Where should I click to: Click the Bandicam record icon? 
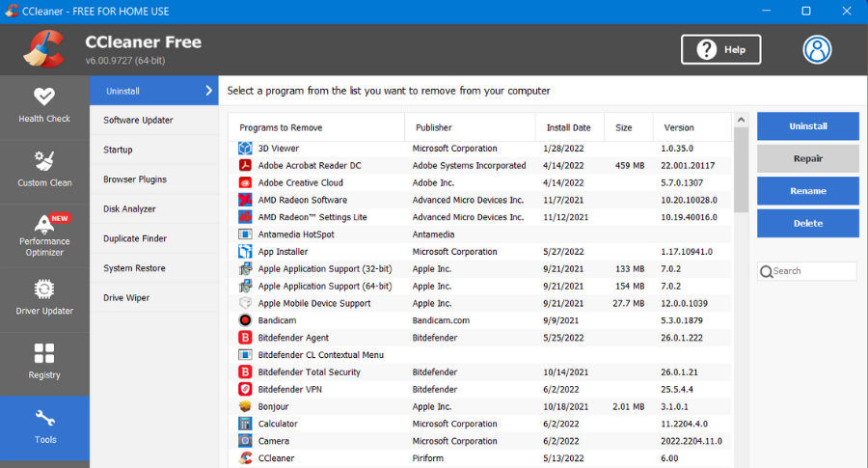coord(245,320)
